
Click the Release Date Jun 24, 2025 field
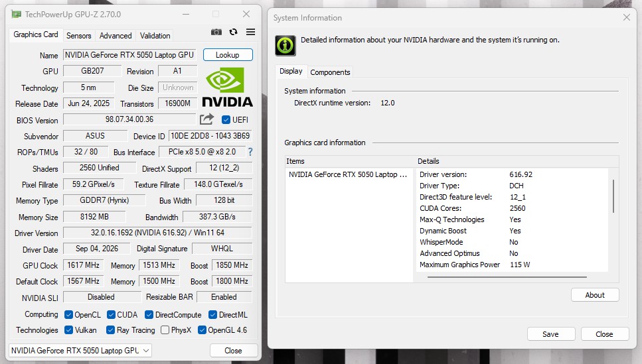(89, 103)
